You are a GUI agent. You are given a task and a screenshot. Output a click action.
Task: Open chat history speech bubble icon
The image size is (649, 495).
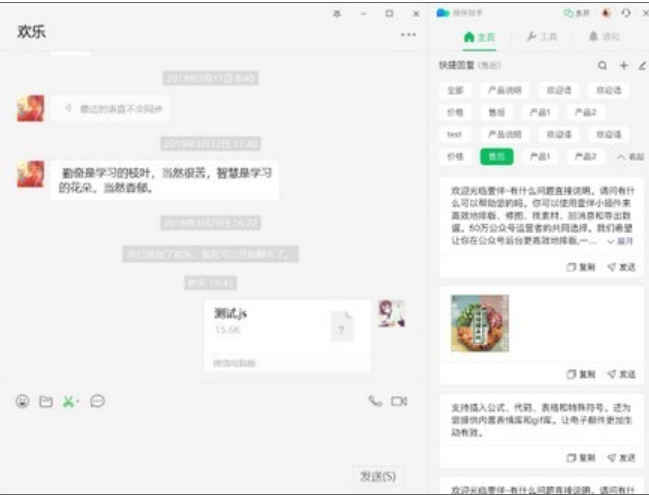[x=98, y=401]
